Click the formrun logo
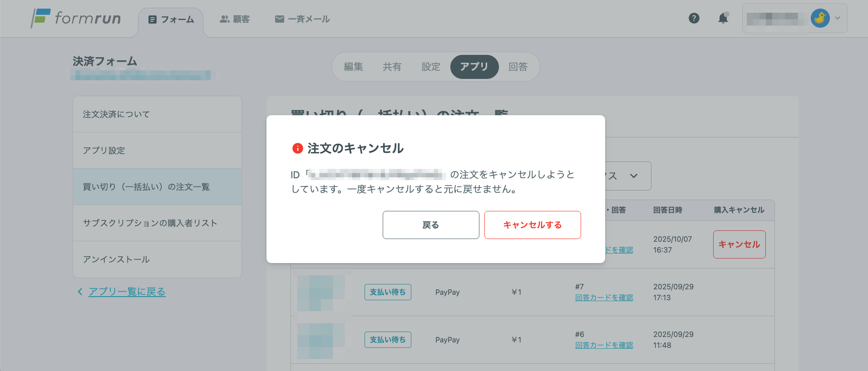This screenshot has width=868, height=371. coord(76,19)
